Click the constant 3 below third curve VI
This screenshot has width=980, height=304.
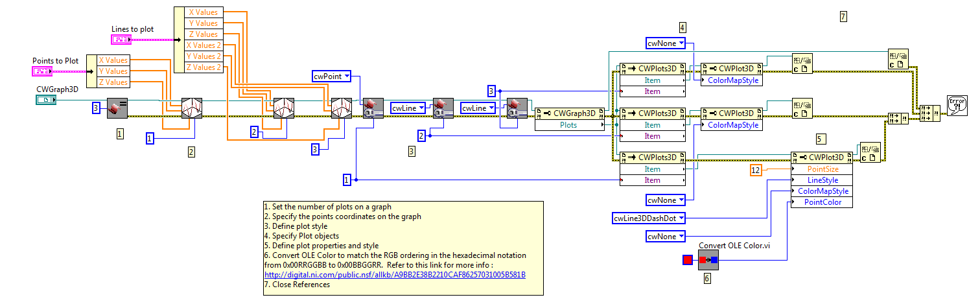click(x=315, y=150)
